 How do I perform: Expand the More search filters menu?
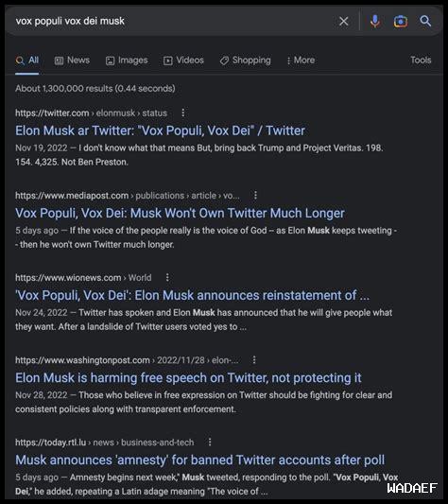[301, 61]
